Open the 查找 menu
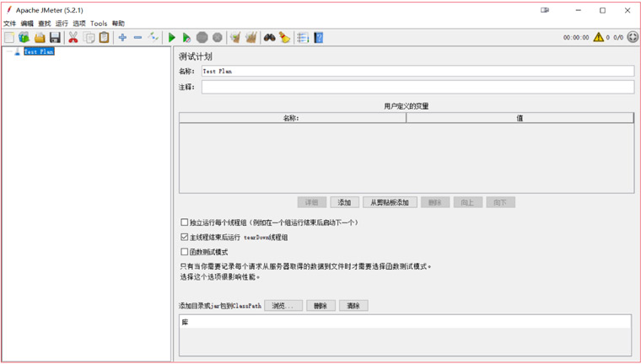This screenshot has height=364, width=641. [x=45, y=24]
